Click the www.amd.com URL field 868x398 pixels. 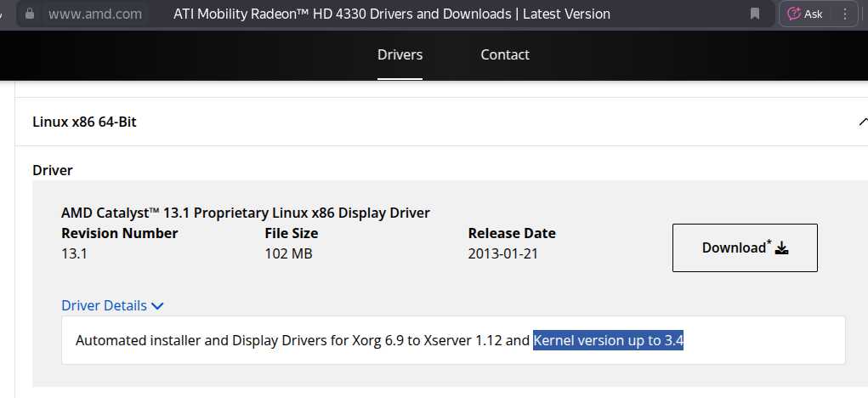click(94, 14)
